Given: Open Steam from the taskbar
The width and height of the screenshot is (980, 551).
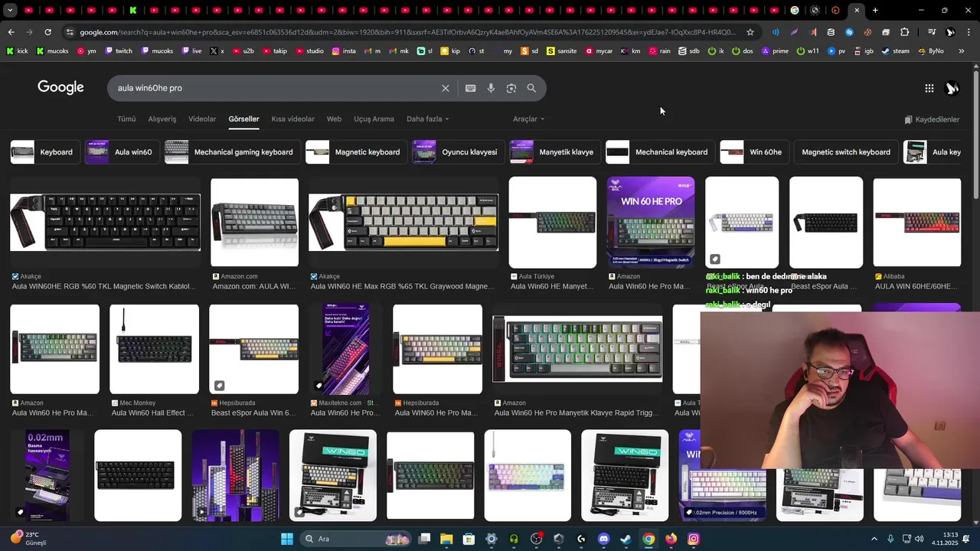Looking at the screenshot, I should (626, 539).
